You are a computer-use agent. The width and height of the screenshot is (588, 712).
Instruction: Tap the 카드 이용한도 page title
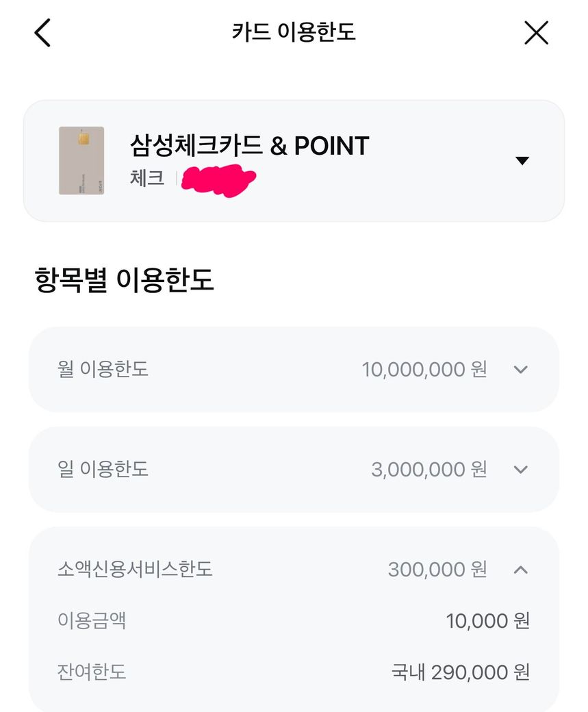[x=294, y=31]
